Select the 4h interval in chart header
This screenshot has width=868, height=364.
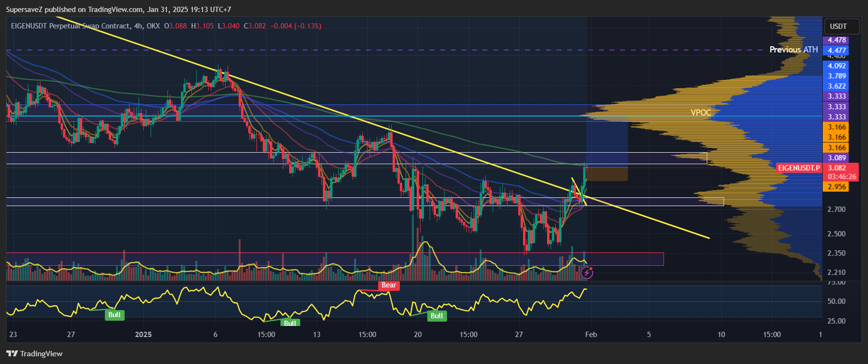138,26
